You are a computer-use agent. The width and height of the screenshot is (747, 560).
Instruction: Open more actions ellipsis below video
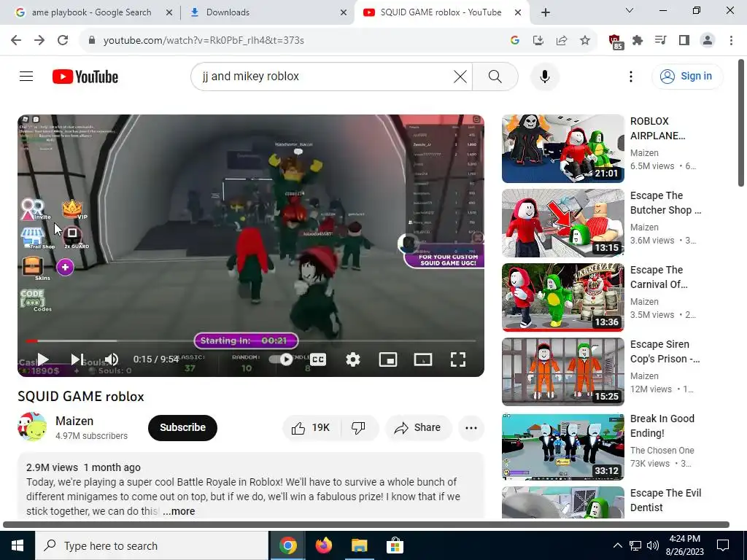pyautogui.click(x=471, y=427)
